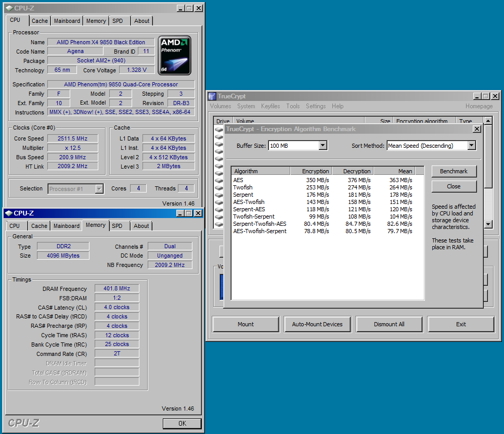Click scroll down arrow in TrueCrypt drive list

click(488, 224)
